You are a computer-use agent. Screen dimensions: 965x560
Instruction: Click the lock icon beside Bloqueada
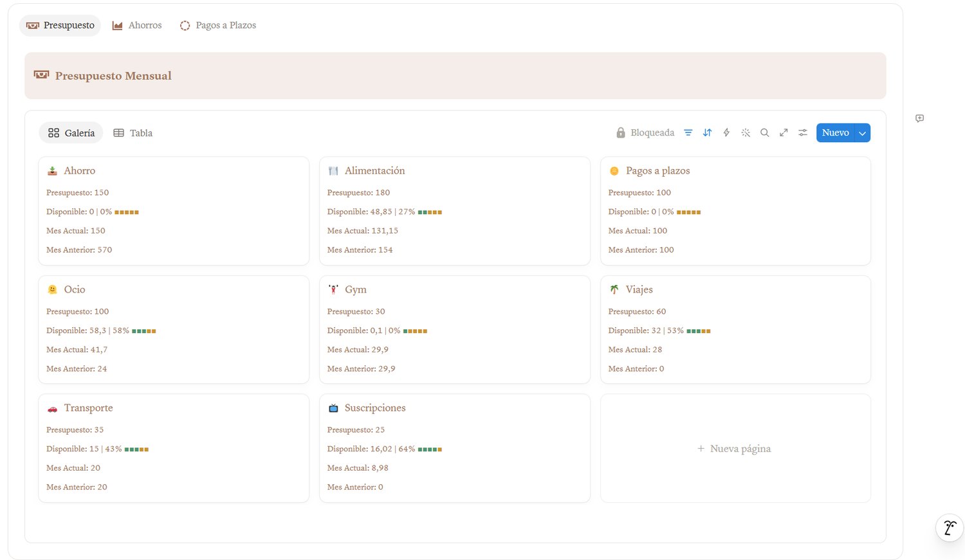pos(621,133)
